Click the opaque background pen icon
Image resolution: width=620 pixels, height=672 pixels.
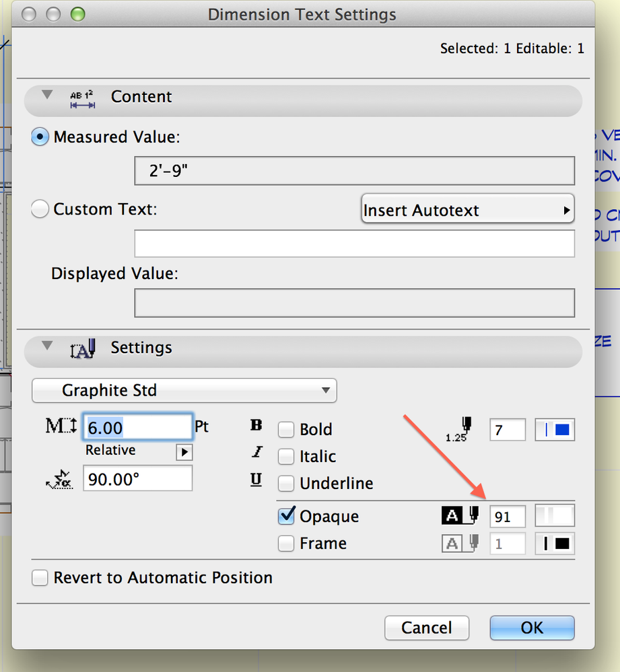460,516
